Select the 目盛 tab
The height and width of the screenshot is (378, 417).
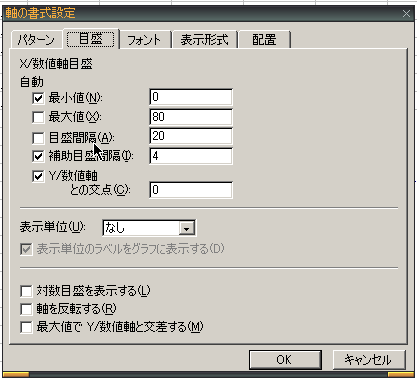pos(91,39)
